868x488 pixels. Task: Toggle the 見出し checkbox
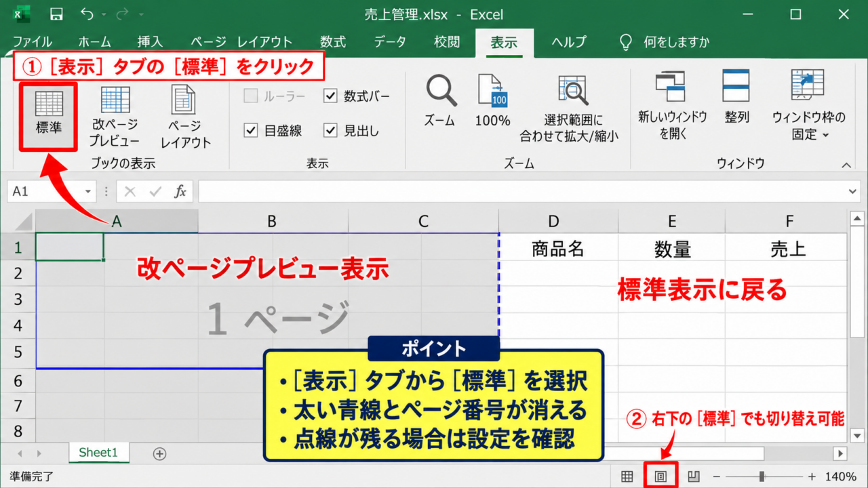(330, 131)
